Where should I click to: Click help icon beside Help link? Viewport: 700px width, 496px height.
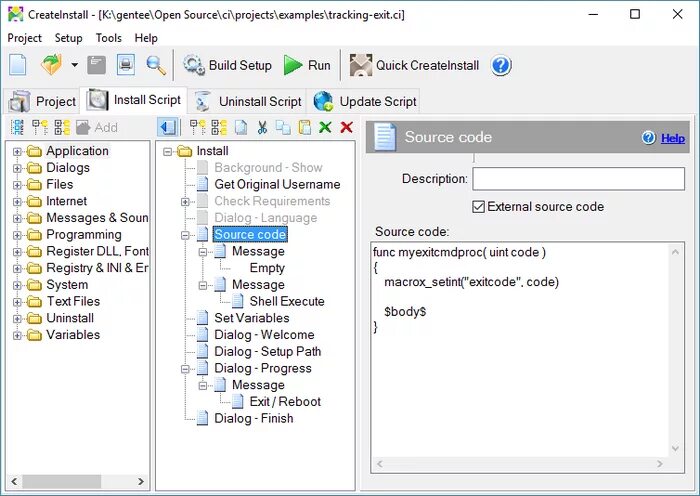(x=649, y=138)
